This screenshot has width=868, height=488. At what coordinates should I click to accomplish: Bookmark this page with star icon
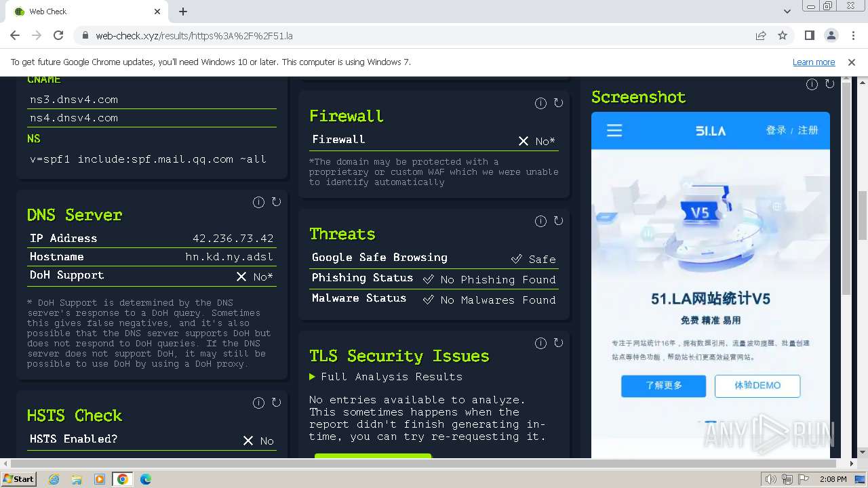pyautogui.click(x=783, y=35)
